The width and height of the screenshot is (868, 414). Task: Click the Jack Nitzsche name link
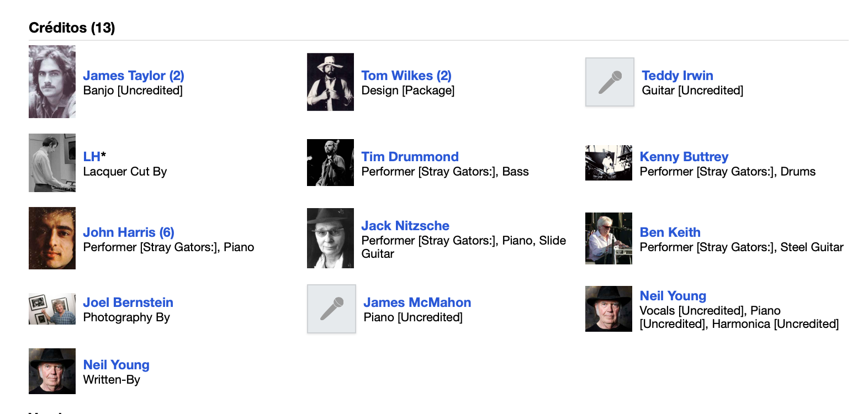click(405, 226)
